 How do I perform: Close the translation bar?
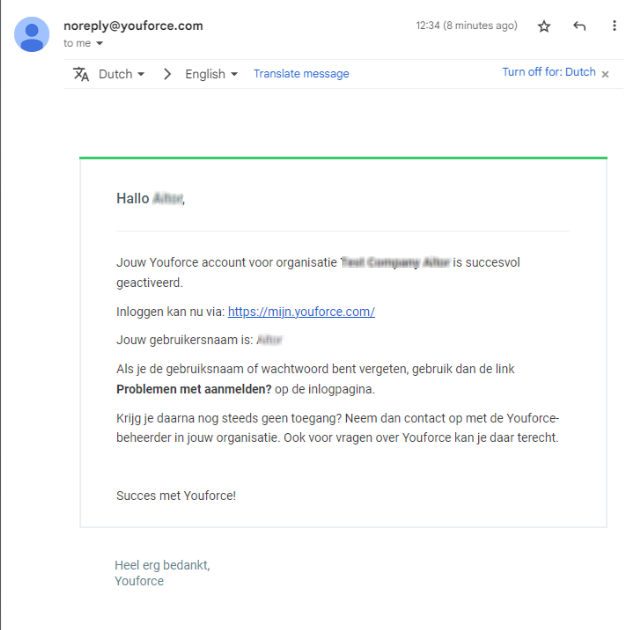click(605, 74)
